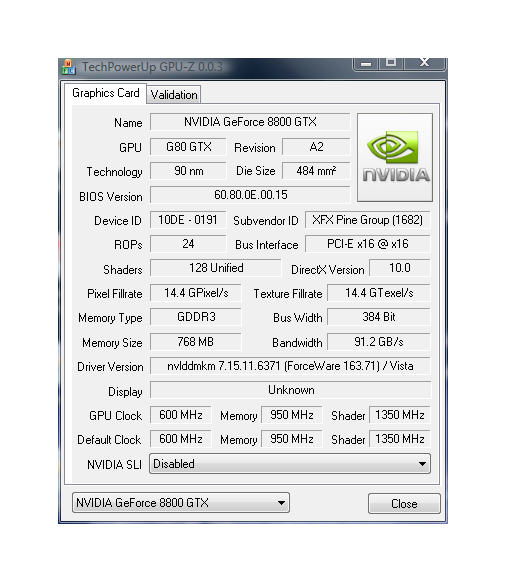506x582 pixels.
Task: Click the ROPs field showing 24
Action: [188, 244]
